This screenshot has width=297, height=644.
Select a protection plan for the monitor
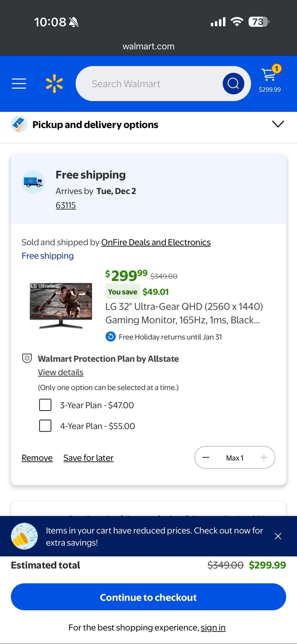tap(45, 405)
